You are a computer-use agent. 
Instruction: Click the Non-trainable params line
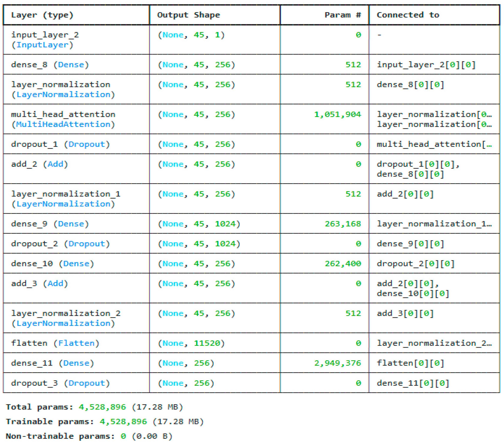click(x=89, y=436)
